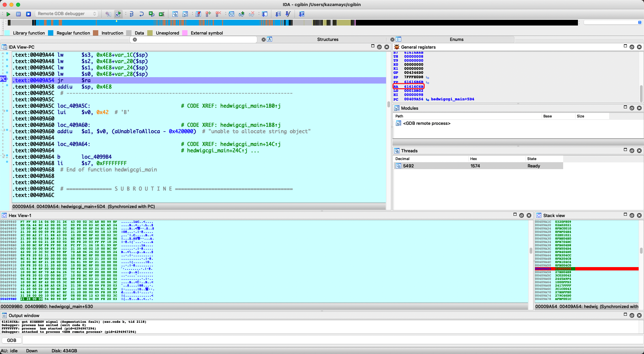This screenshot has height=354, width=644.
Task: Select the Hex View-1 panel title
Action: 20,215
